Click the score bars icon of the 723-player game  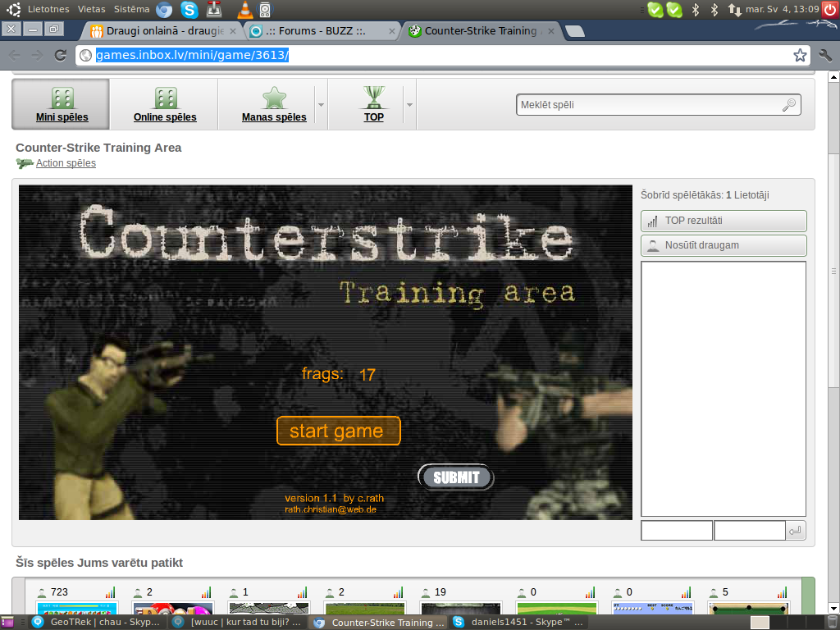coord(111,592)
